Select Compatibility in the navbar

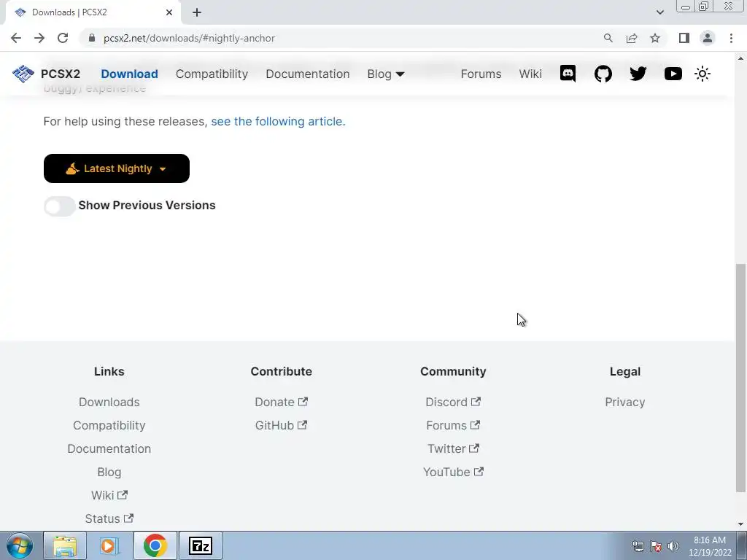212,74
